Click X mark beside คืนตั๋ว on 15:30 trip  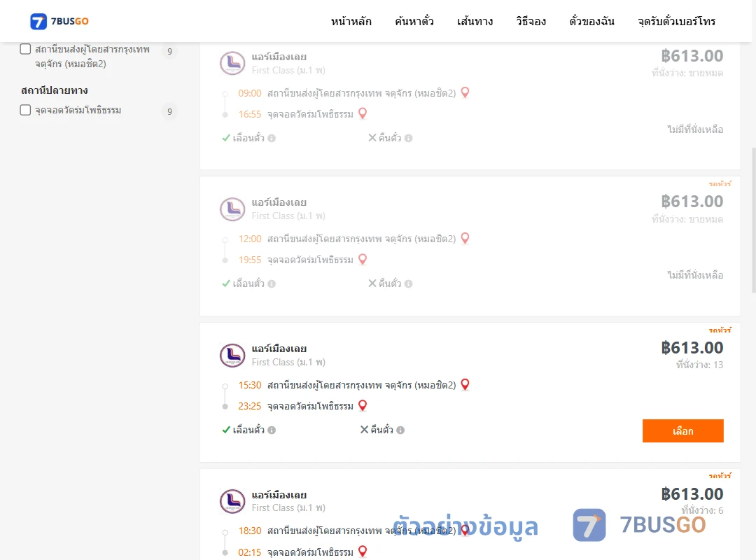tap(365, 430)
